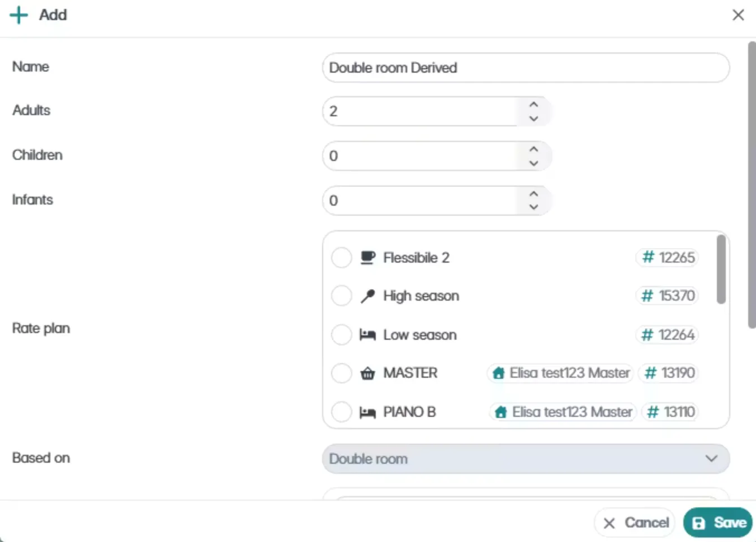Click the hash icon next to 12265
The image size is (756, 542).
pyautogui.click(x=648, y=258)
